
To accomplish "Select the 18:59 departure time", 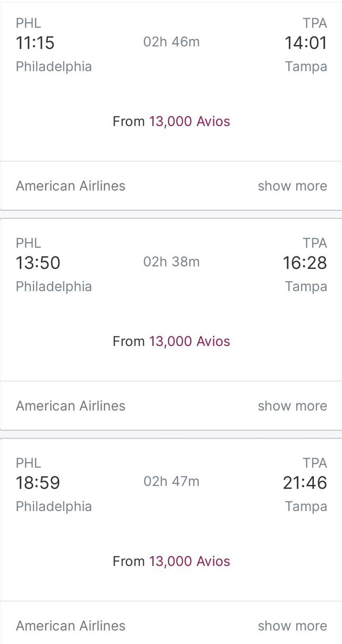I will tap(38, 483).
